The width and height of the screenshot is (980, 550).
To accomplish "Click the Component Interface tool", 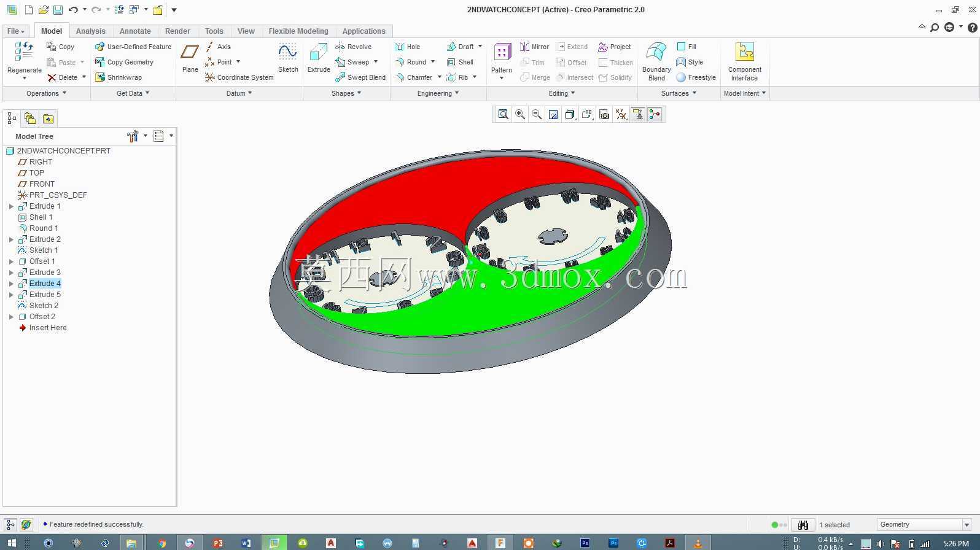I will [x=744, y=61].
